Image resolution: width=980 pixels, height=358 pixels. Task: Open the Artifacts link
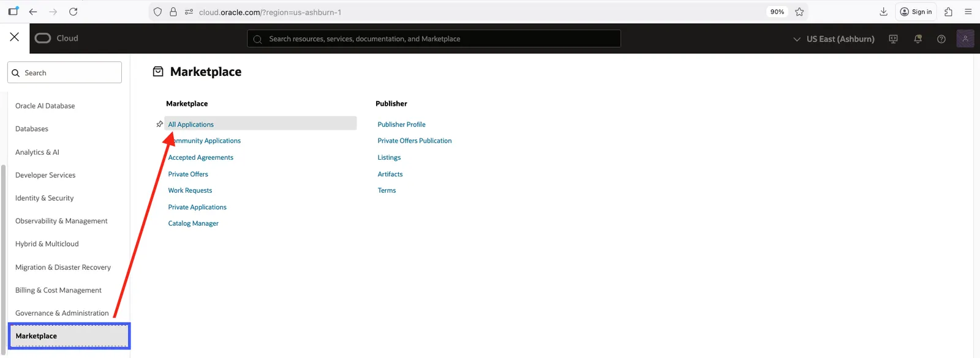(390, 174)
